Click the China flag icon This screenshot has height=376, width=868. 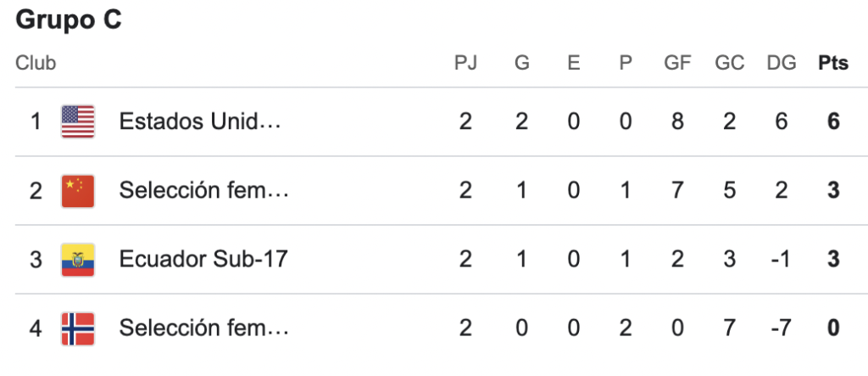pos(78,190)
